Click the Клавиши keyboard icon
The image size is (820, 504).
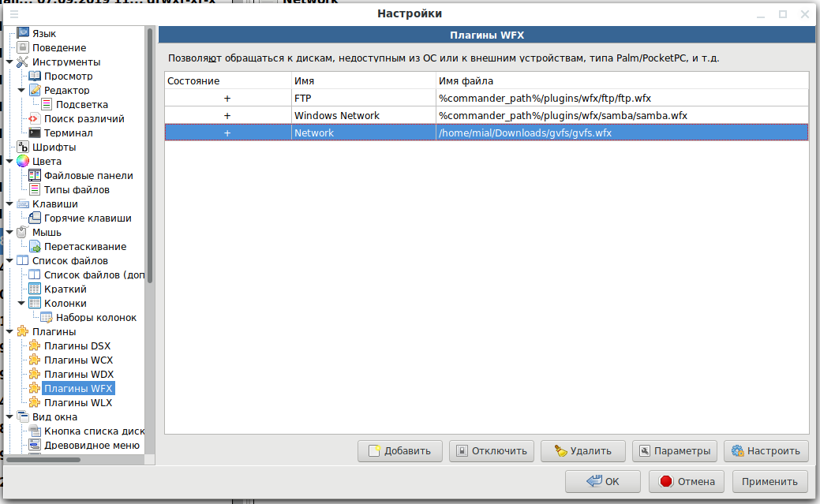[22, 204]
